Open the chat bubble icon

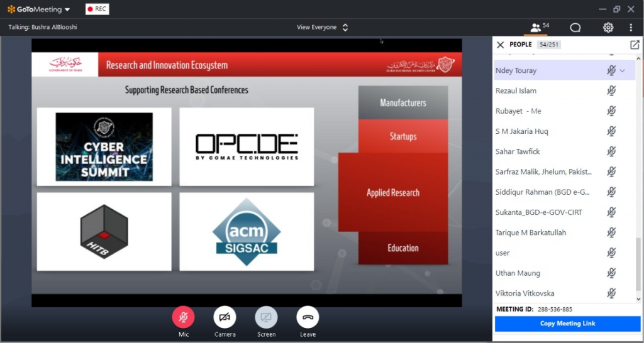tap(575, 28)
